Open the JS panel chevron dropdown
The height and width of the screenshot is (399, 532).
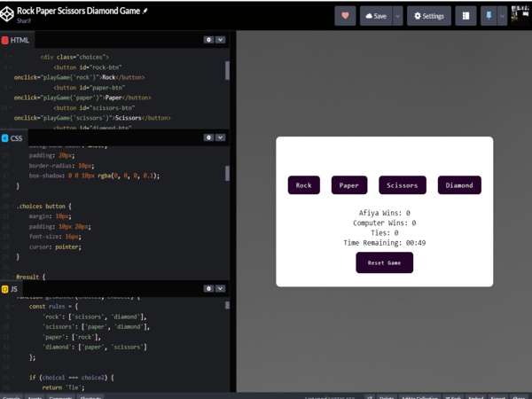point(220,288)
